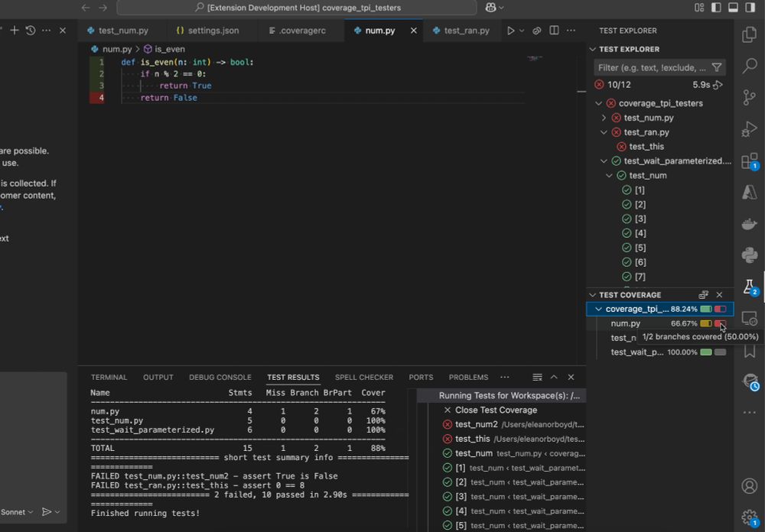
Task: Collapse the test_num parameterized node
Action: click(x=609, y=176)
